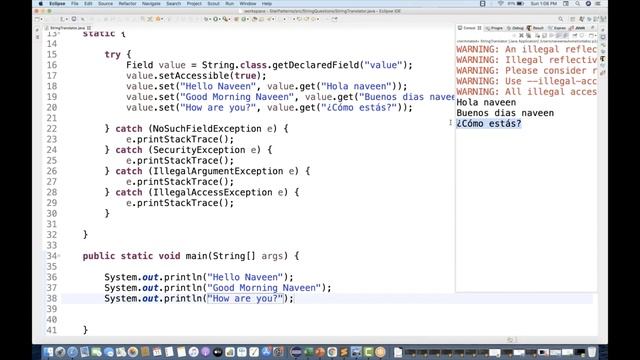The image size is (640, 360).
Task: Click the Hola naveen console output line
Action: pos(486,102)
